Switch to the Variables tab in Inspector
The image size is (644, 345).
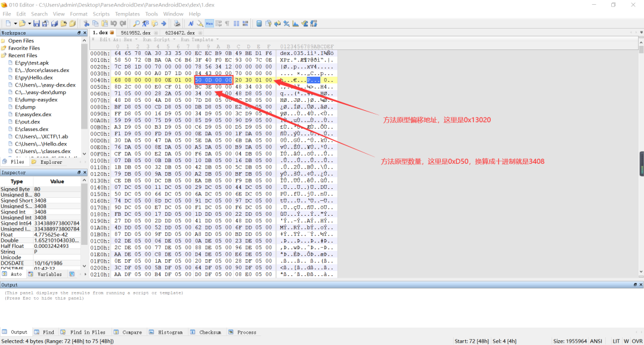coord(45,275)
